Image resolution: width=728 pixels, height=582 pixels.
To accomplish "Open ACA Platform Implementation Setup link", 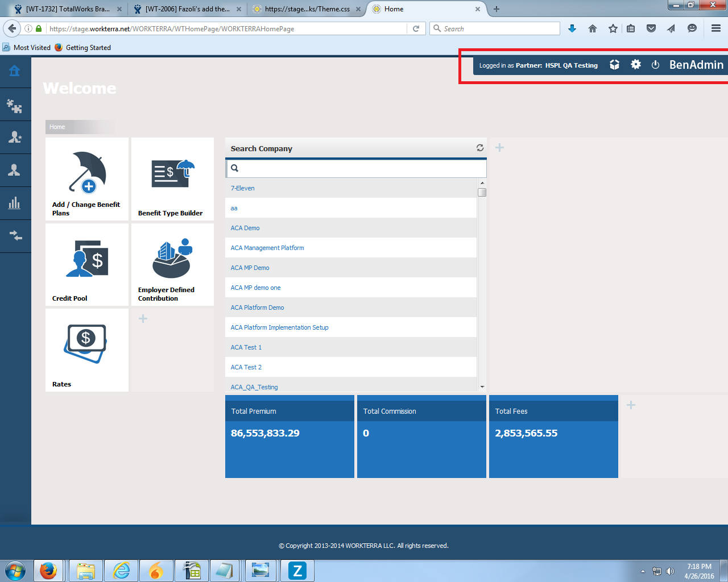I will (279, 327).
